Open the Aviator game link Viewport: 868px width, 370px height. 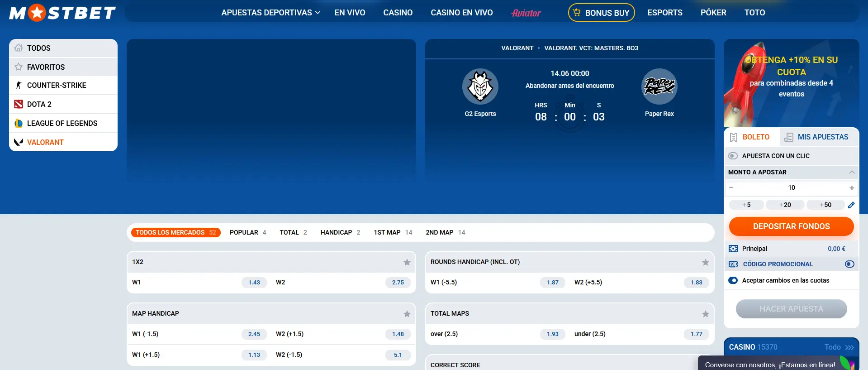pos(526,13)
